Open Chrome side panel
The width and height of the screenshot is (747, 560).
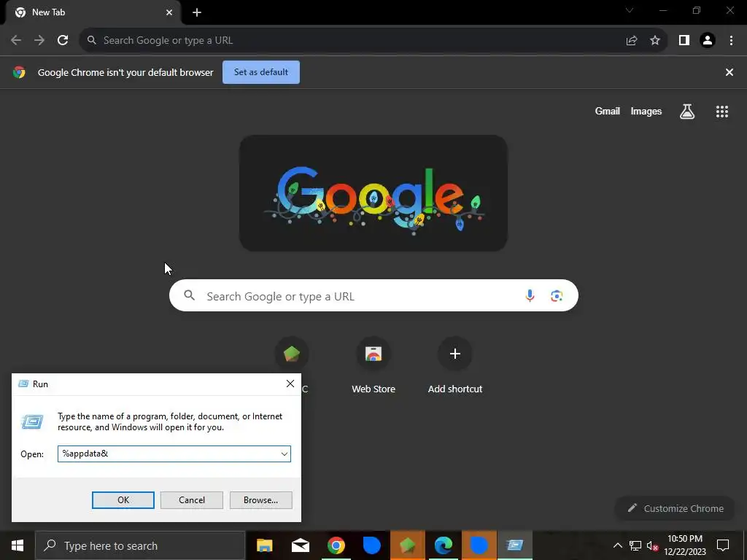[684, 41]
